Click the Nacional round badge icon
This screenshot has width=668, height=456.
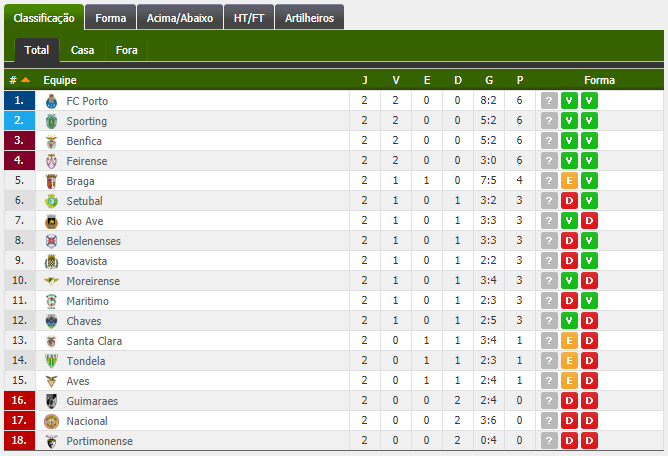coord(51,421)
